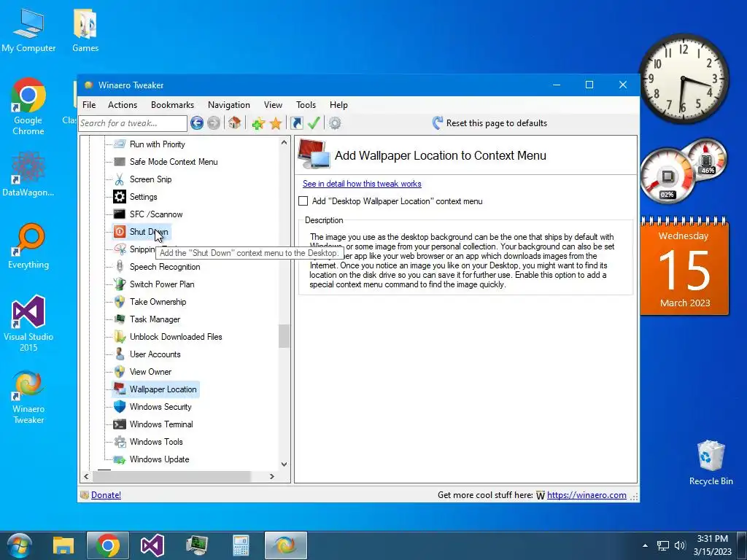Open the File menu

point(89,105)
